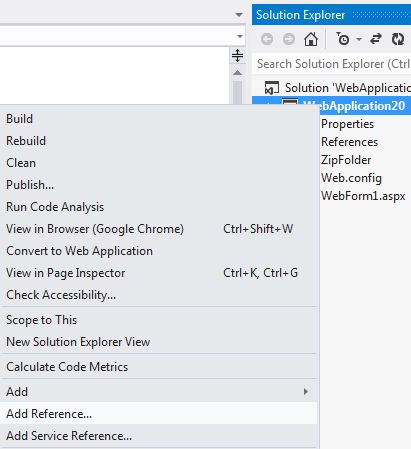Select WebForm1.aspx in the solution tree
Screen dimensions: 411x449
363,196
